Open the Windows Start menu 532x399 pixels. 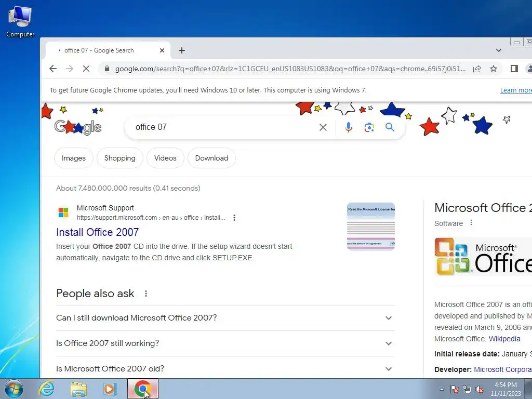coord(14,389)
